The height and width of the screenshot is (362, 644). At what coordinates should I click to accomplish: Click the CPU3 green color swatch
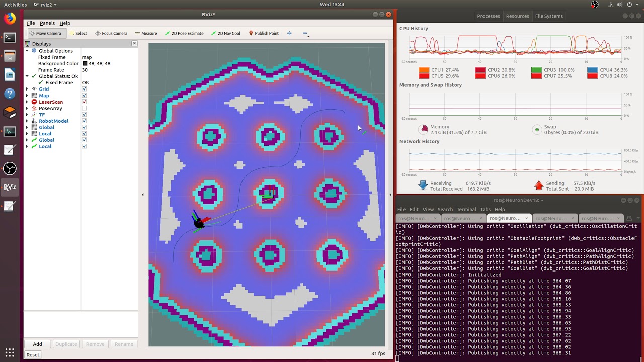[537, 70]
